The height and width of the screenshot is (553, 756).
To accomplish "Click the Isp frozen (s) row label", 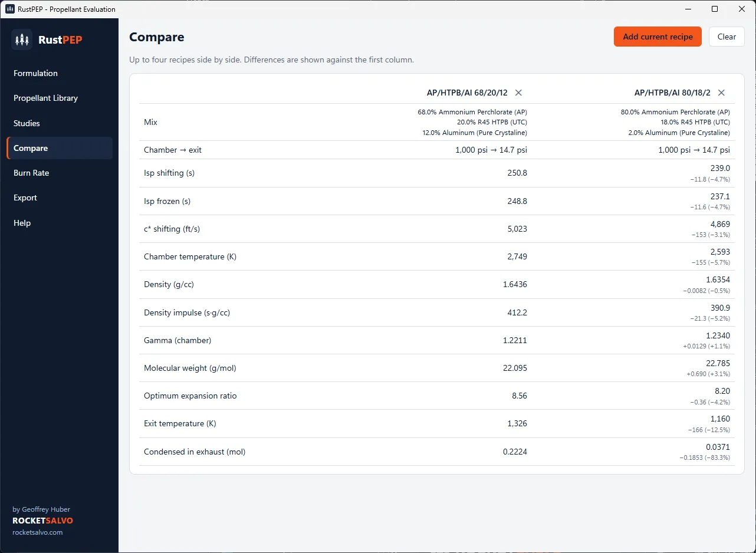I will click(x=167, y=201).
